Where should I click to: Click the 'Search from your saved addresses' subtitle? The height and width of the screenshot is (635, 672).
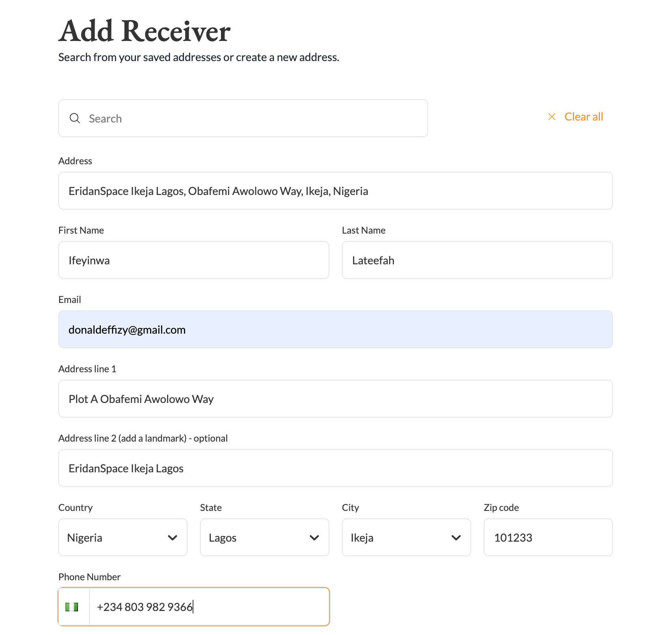pos(199,58)
